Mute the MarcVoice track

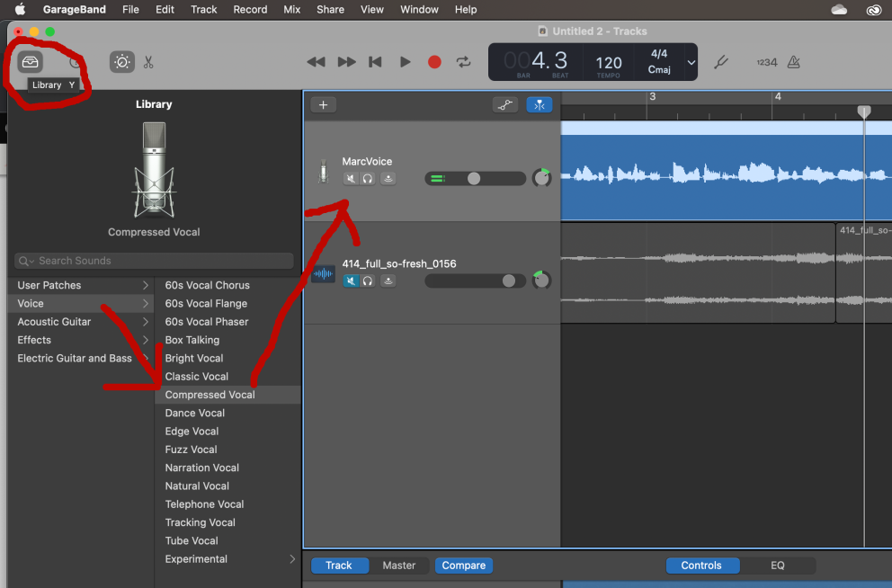(351, 179)
